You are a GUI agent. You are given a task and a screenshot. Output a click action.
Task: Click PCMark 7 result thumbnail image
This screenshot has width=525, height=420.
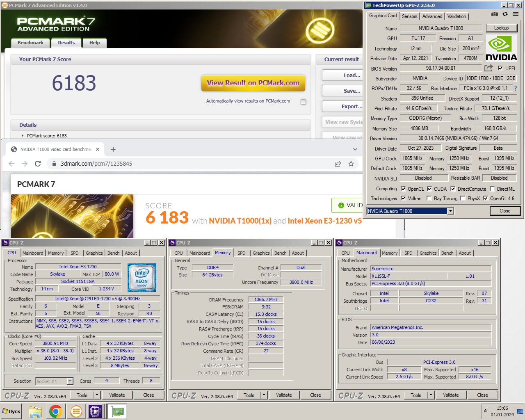coord(72,216)
